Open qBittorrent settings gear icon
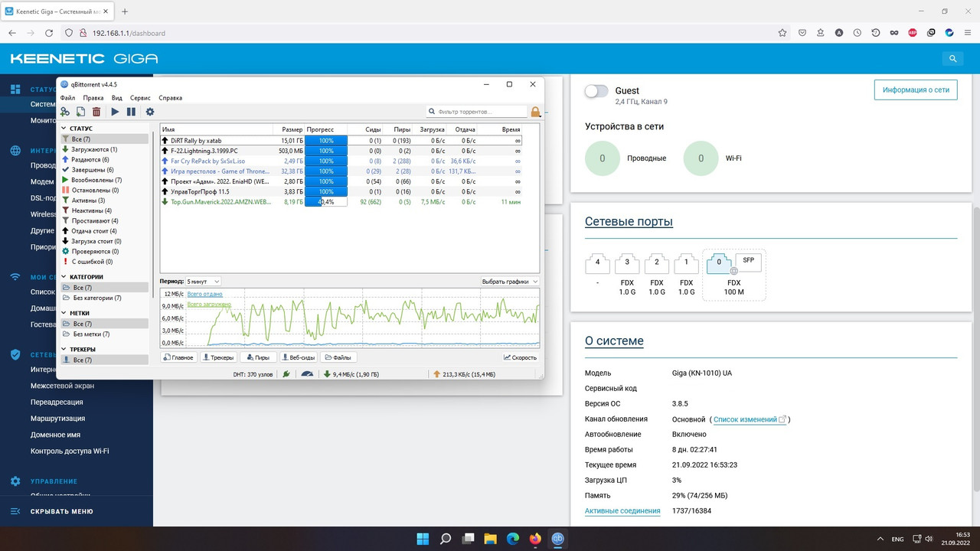 pos(150,112)
